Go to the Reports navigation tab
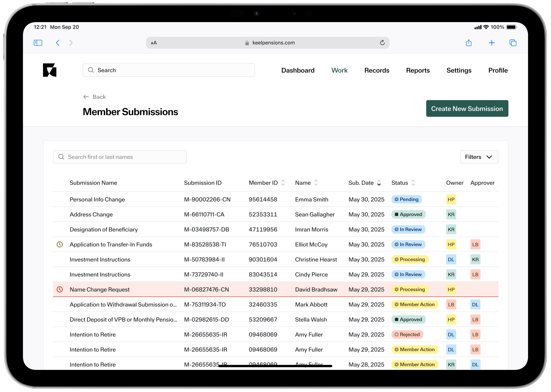Image resolution: width=551 pixels, height=392 pixels. click(418, 70)
